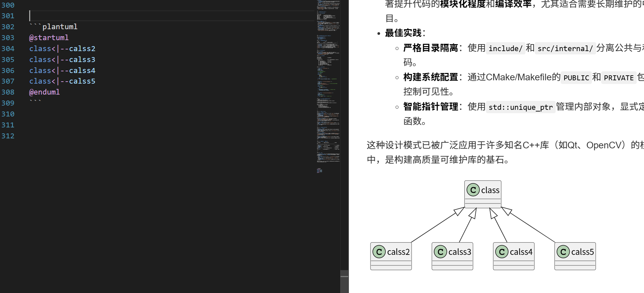Screen dimensions: 644x293
Task: Click line number 302 in the gutter
Action: click(x=8, y=27)
